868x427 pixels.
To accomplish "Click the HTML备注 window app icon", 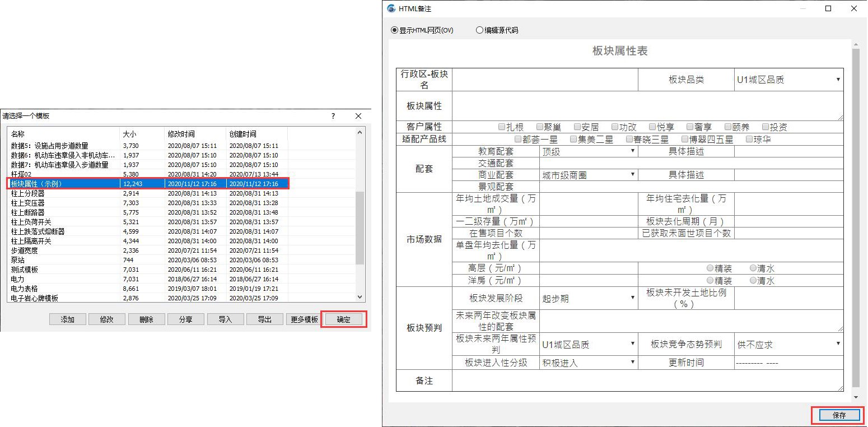I will (x=391, y=8).
